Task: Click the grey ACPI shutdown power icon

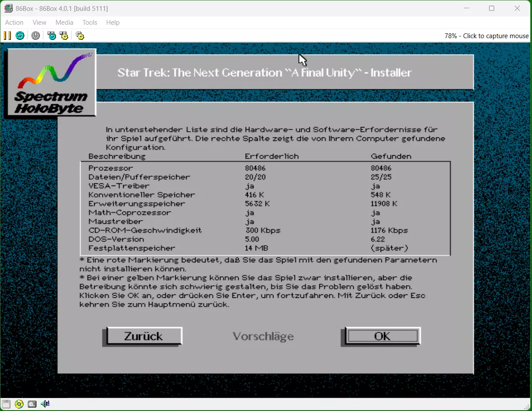Action: 36,36
